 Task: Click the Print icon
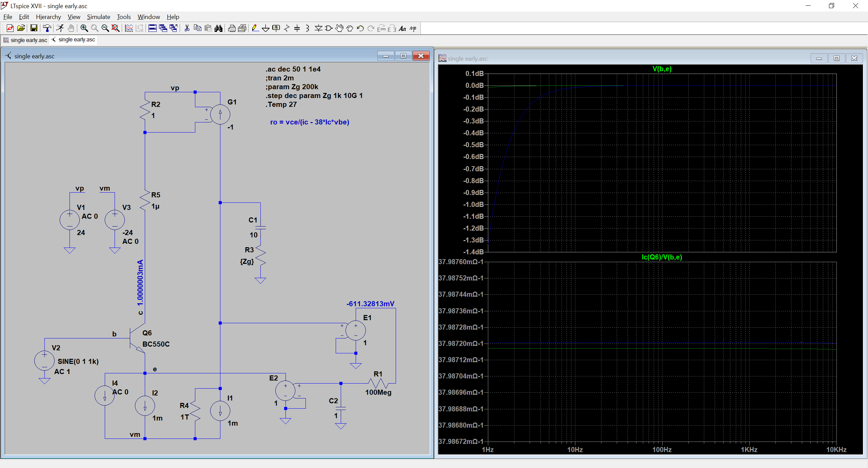pyautogui.click(x=242, y=28)
